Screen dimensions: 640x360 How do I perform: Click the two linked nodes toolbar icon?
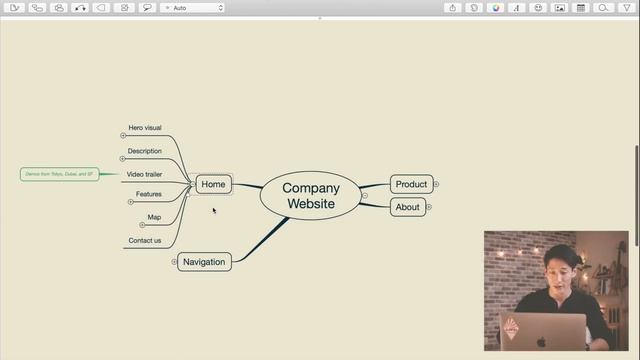pos(37,8)
